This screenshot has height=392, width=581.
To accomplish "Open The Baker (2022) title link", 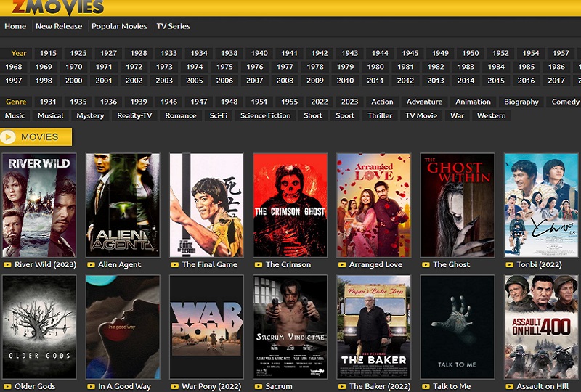I will point(380,386).
